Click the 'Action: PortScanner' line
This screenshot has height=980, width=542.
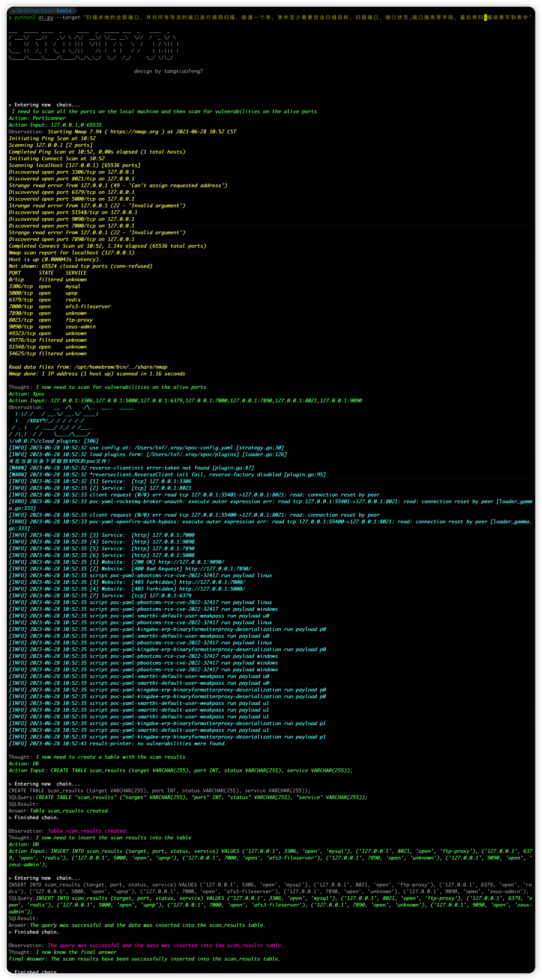37,118
